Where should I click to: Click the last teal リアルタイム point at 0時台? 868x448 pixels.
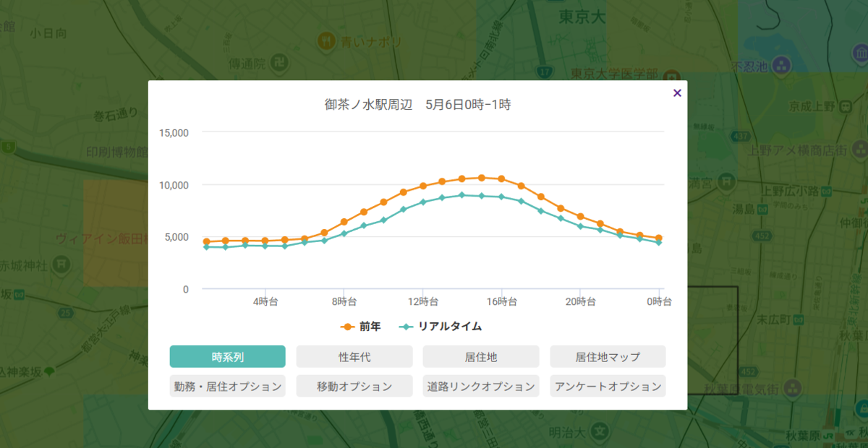click(x=658, y=243)
